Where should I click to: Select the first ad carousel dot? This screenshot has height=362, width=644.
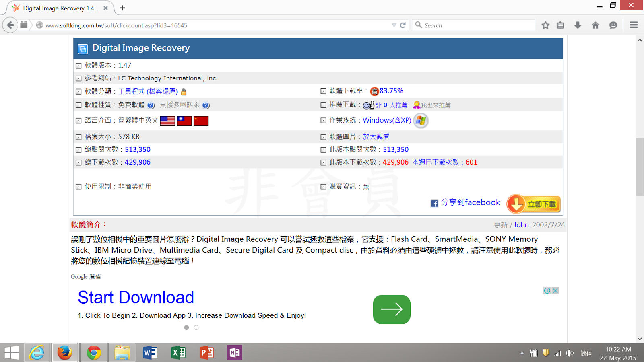point(186,327)
